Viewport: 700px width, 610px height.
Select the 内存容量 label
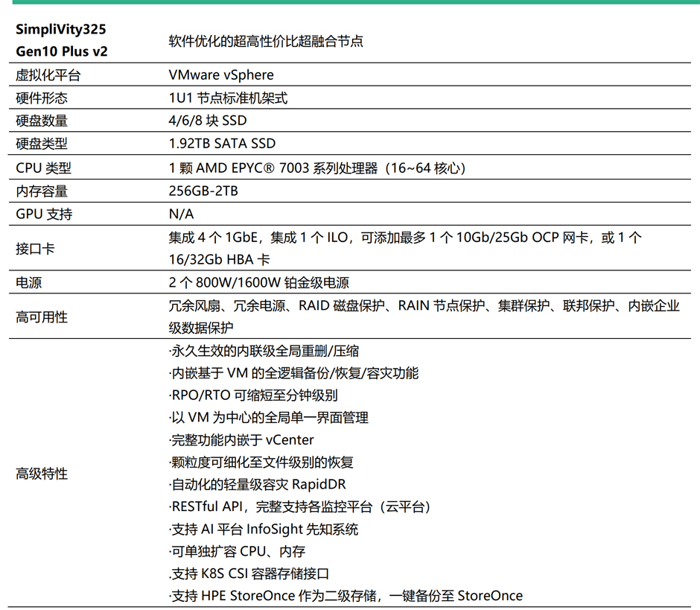pos(42,191)
